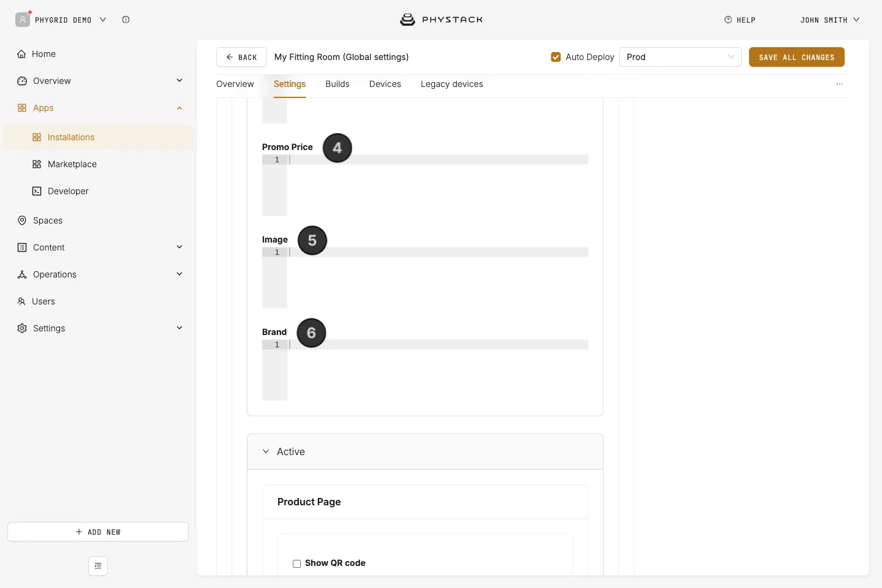Click the Installations grid icon
The height and width of the screenshot is (588, 882).
pyautogui.click(x=37, y=137)
